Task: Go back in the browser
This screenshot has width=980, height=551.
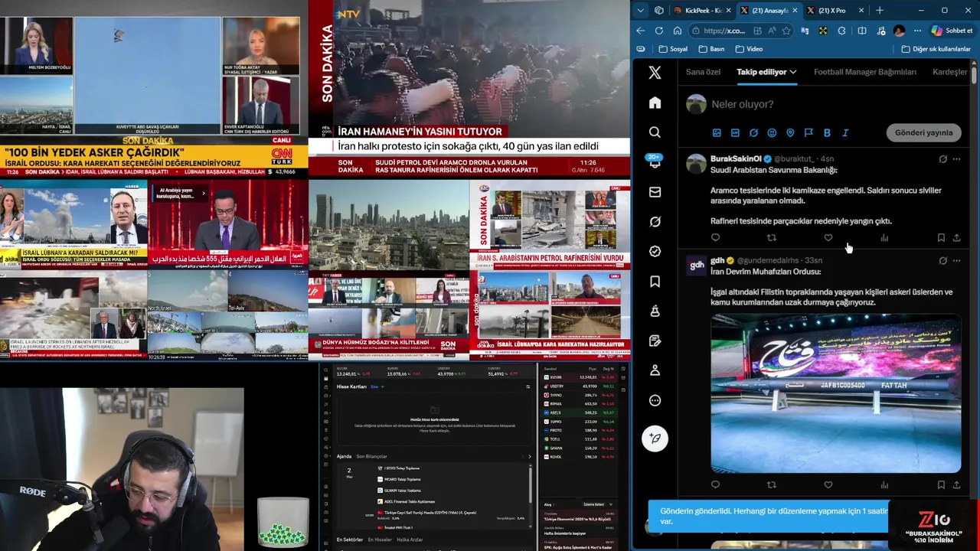Action: coord(640,31)
